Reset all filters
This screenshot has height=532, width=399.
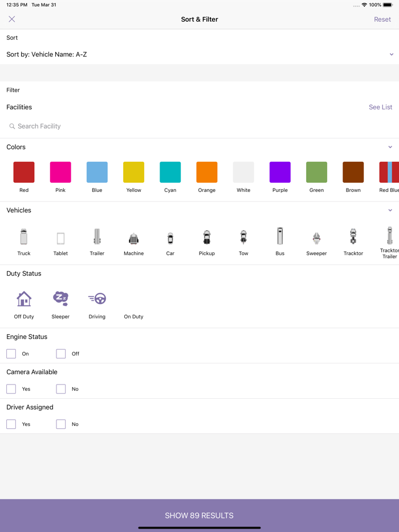coord(382,19)
